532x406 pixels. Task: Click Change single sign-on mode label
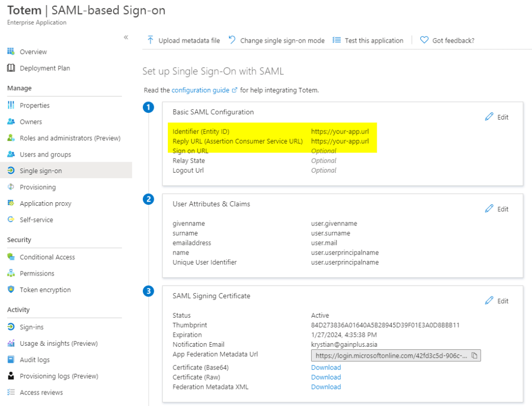point(282,41)
